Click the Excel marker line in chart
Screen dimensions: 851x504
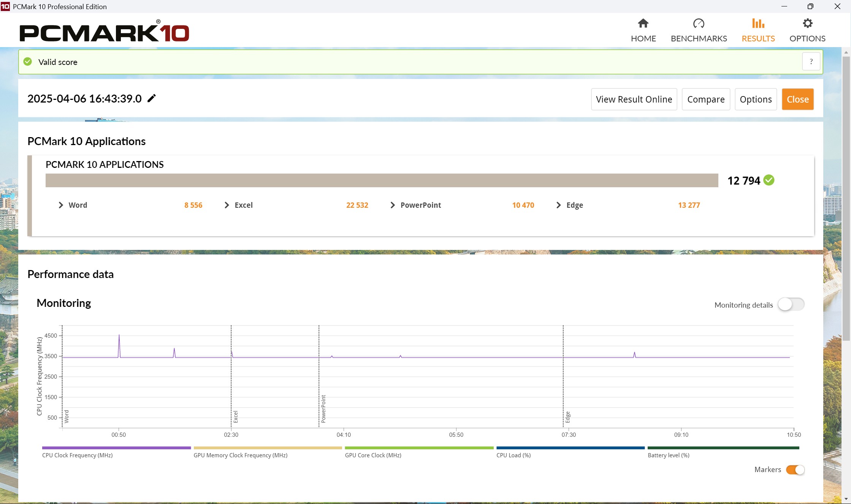231,376
